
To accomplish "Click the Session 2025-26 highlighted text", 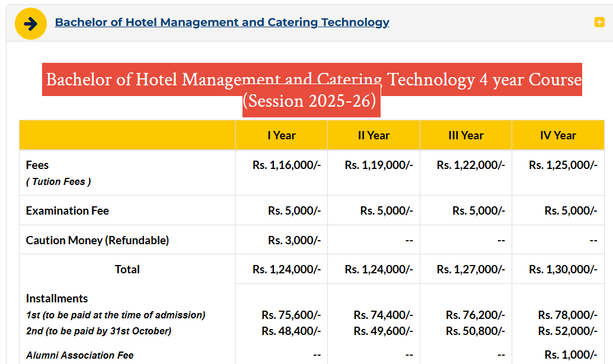I will click(x=311, y=101).
